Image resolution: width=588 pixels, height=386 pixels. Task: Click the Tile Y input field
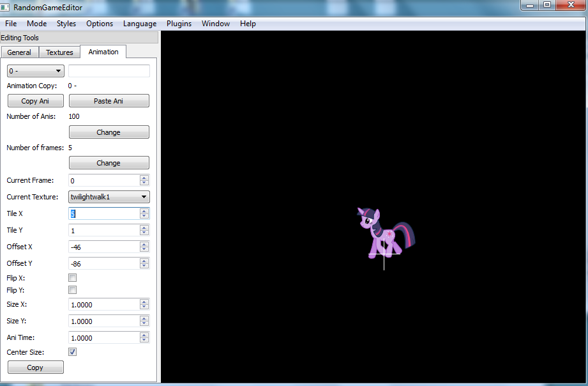click(104, 230)
